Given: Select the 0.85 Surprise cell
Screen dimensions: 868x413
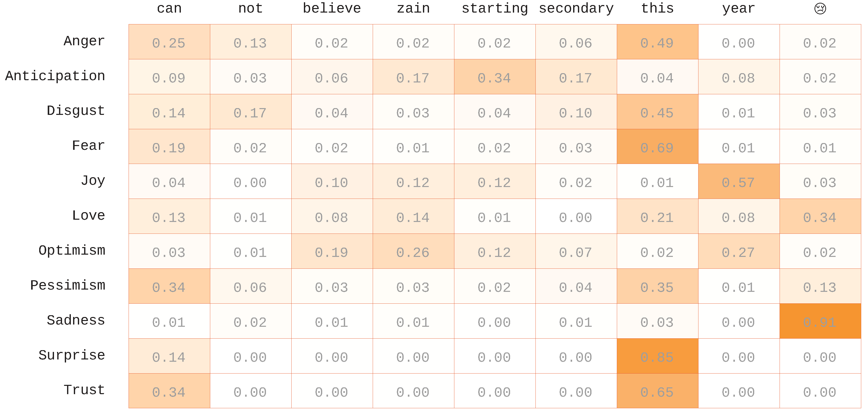Looking at the screenshot, I should [657, 356].
